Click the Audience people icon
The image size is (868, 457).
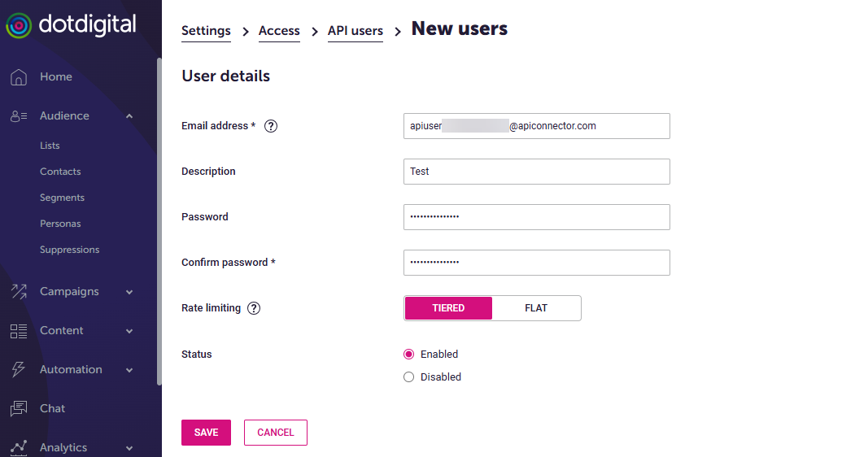tap(19, 116)
